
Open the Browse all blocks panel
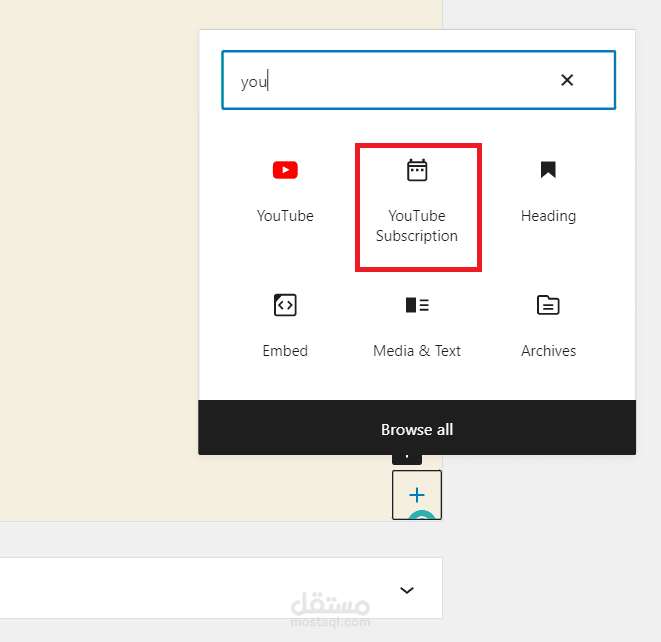[x=417, y=427]
